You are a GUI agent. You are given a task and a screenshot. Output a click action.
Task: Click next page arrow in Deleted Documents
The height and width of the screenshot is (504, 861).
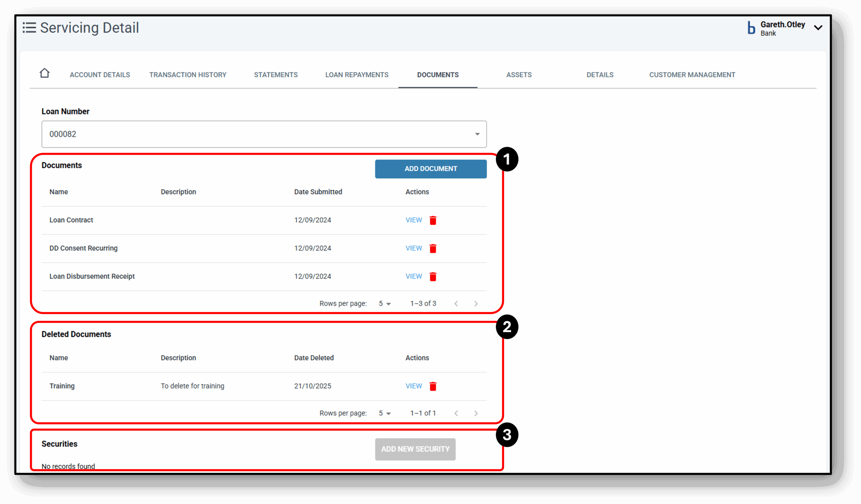476,413
